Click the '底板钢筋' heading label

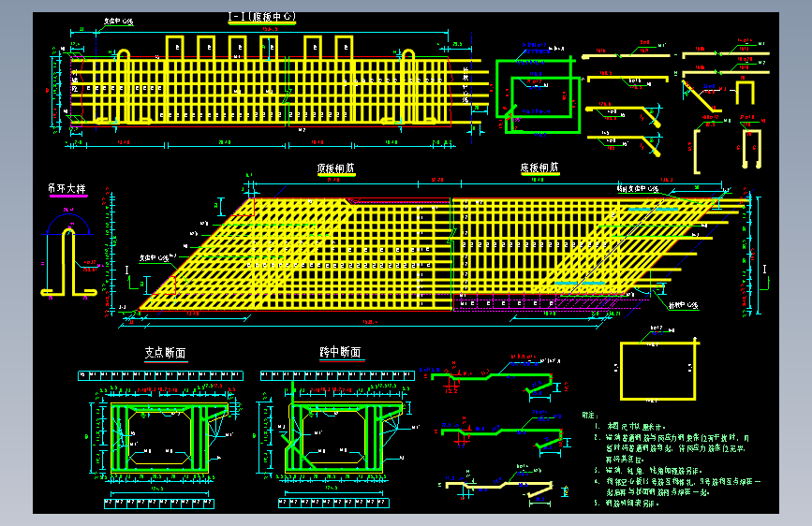(x=539, y=168)
